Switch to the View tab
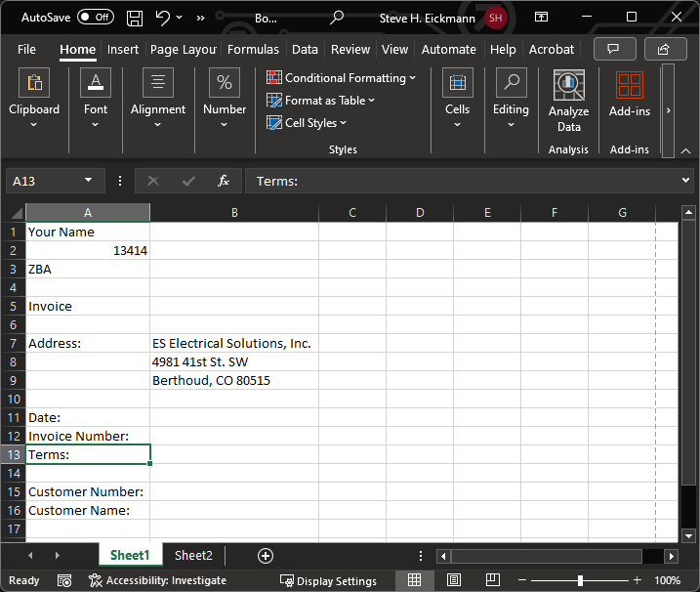The width and height of the screenshot is (700, 592). click(x=394, y=49)
